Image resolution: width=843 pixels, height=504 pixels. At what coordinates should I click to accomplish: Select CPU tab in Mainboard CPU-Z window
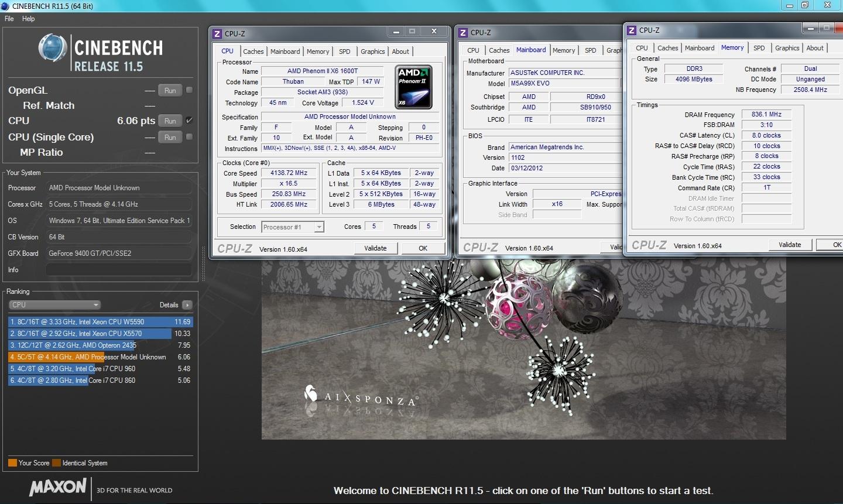pos(473,50)
